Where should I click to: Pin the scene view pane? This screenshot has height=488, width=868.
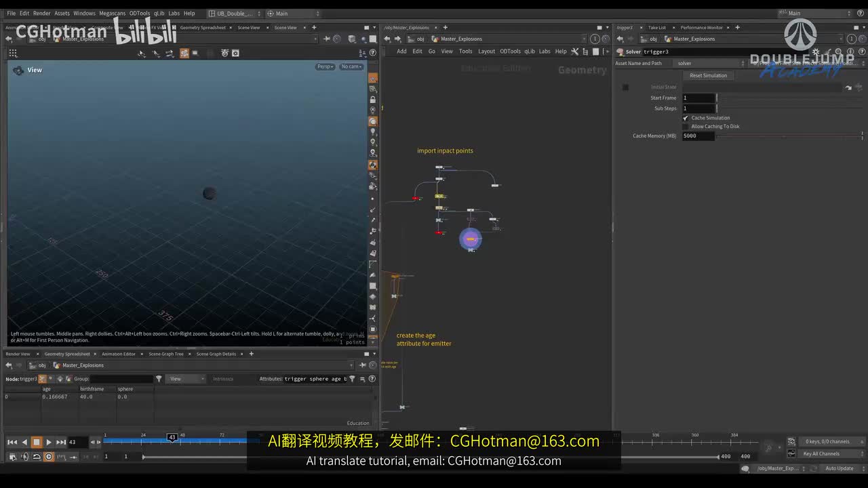click(x=328, y=39)
